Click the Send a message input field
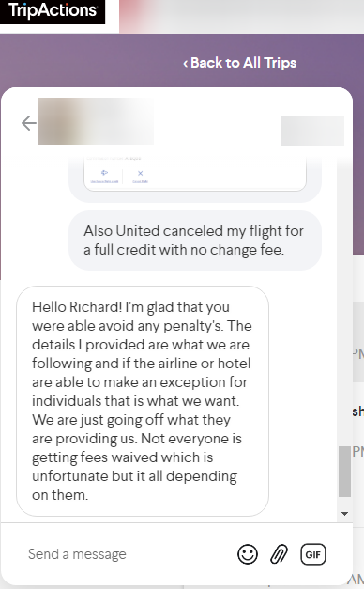The image size is (364, 589). (x=128, y=554)
